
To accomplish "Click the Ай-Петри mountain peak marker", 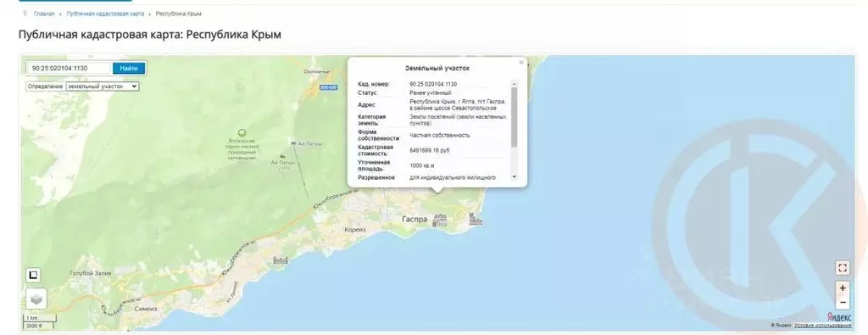I will coord(283,157).
